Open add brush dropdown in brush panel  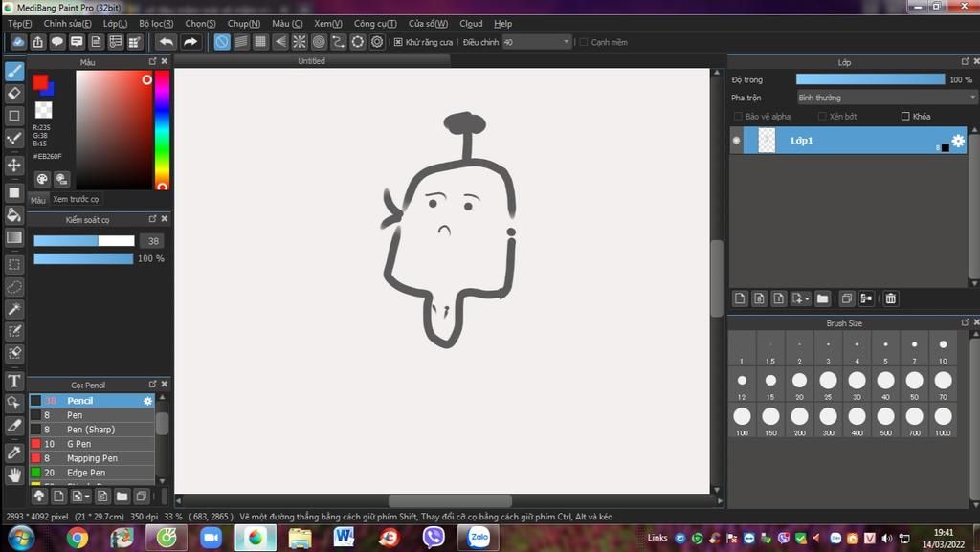point(80,497)
